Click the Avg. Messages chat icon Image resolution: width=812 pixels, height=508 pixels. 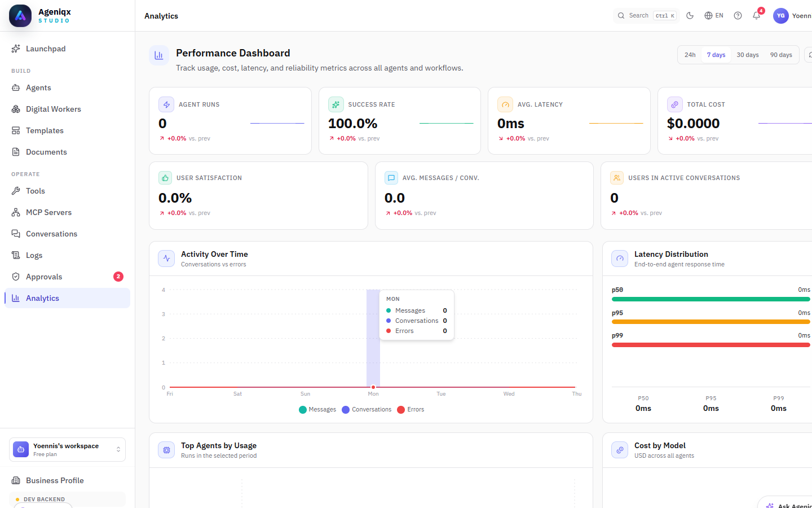tap(391, 178)
